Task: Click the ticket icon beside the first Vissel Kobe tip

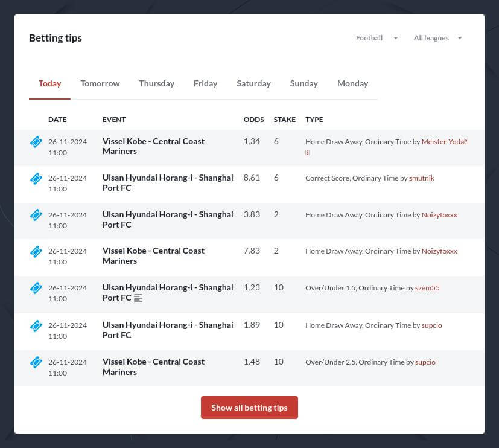Action: 36,141
